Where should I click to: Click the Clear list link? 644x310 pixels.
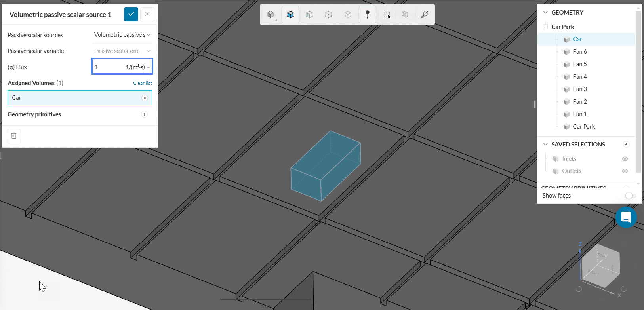[x=142, y=83]
